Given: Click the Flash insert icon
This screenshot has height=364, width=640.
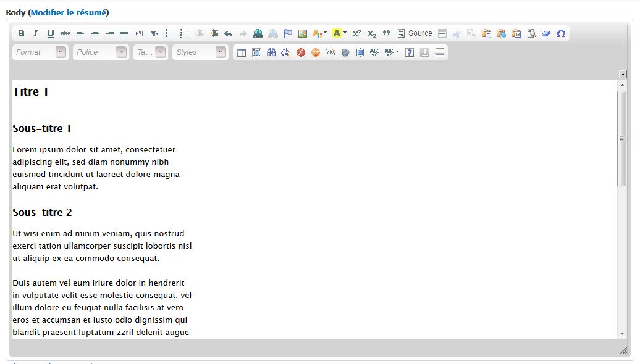Looking at the screenshot, I should click(301, 52).
